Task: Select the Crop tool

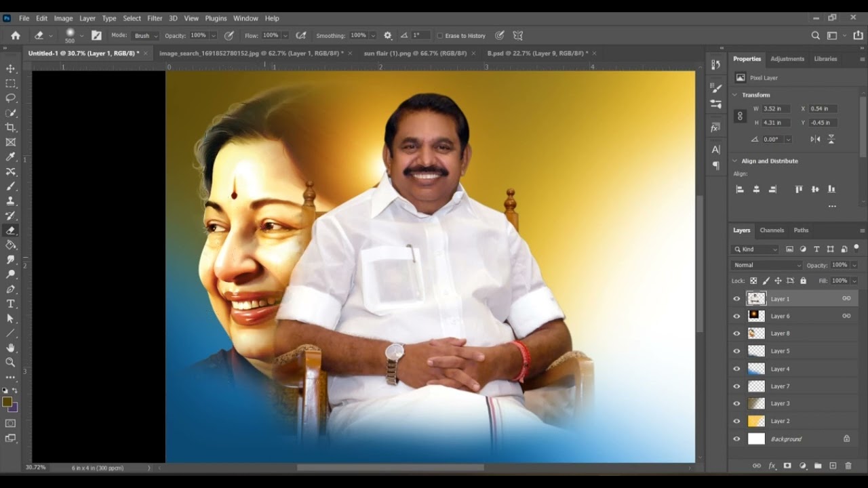Action: pyautogui.click(x=11, y=127)
